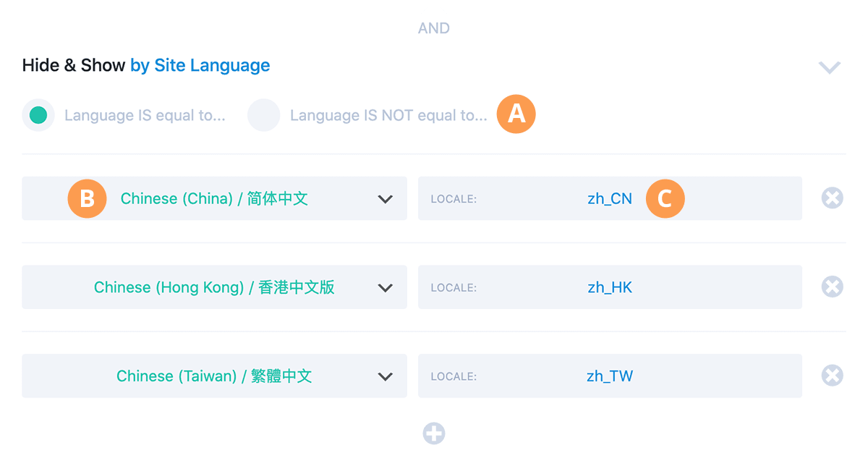Click the zh_CN locale field
868x469 pixels.
click(x=610, y=198)
